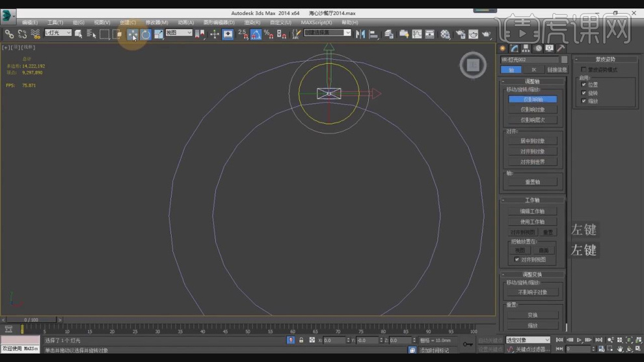The image size is (644, 362).
Task: Open the 修改器(M) menu
Action: coord(157,22)
